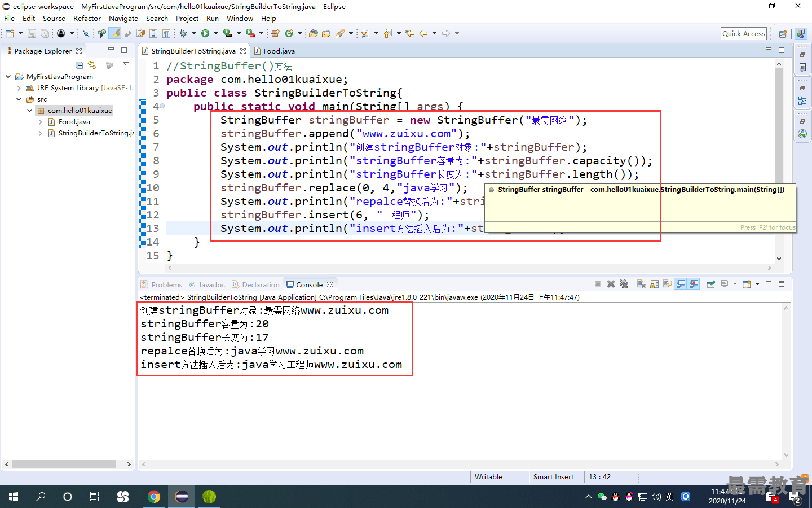Click the New Java Class icon
The width and height of the screenshot is (812, 508).
tap(289, 33)
